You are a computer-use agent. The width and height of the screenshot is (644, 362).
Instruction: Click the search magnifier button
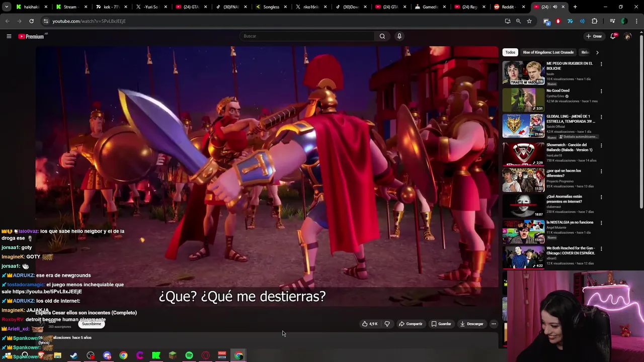click(382, 36)
